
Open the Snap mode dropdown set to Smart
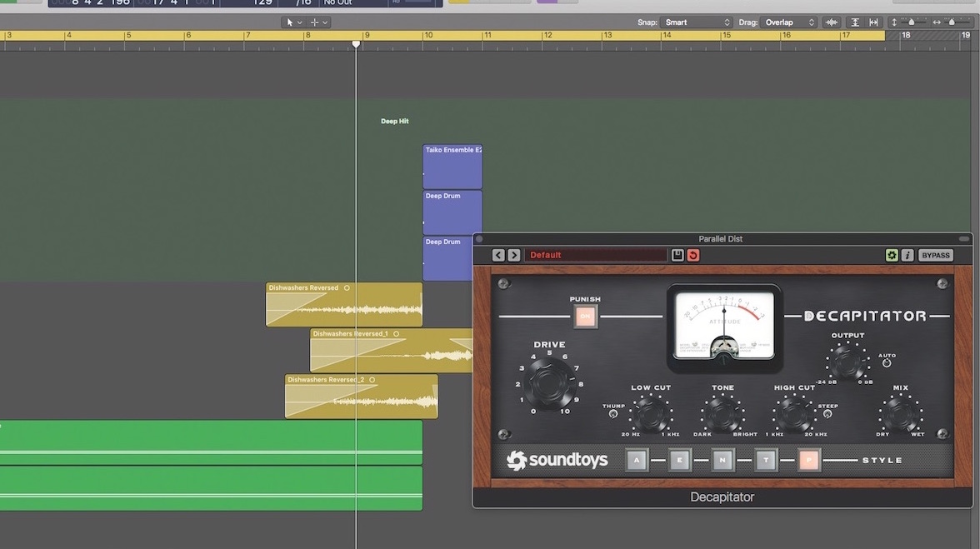coord(696,22)
